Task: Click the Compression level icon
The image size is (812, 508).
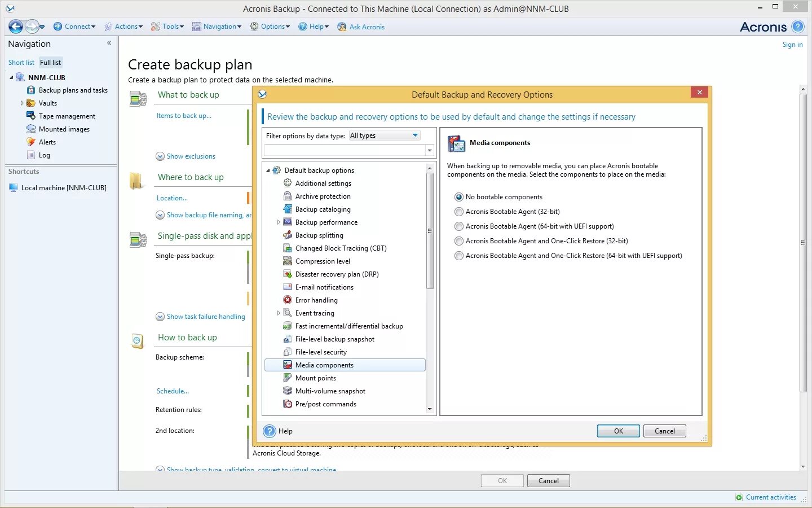Action: pos(288,261)
